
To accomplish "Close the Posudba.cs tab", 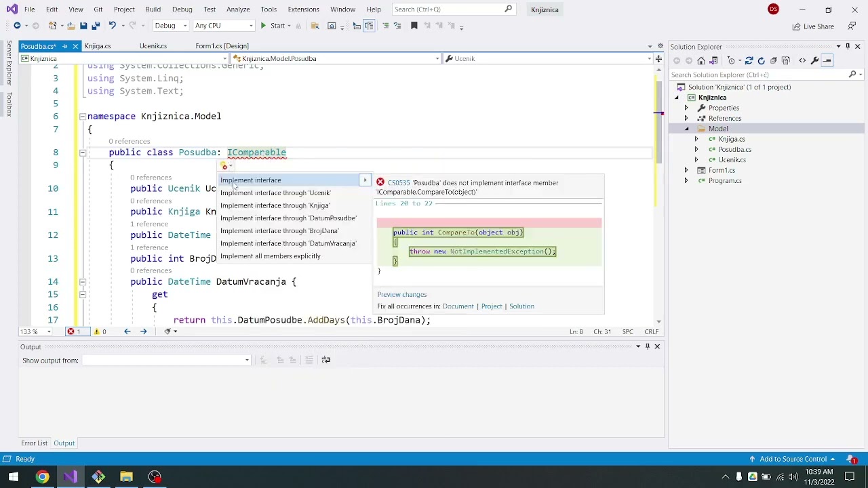I will [x=75, y=46].
